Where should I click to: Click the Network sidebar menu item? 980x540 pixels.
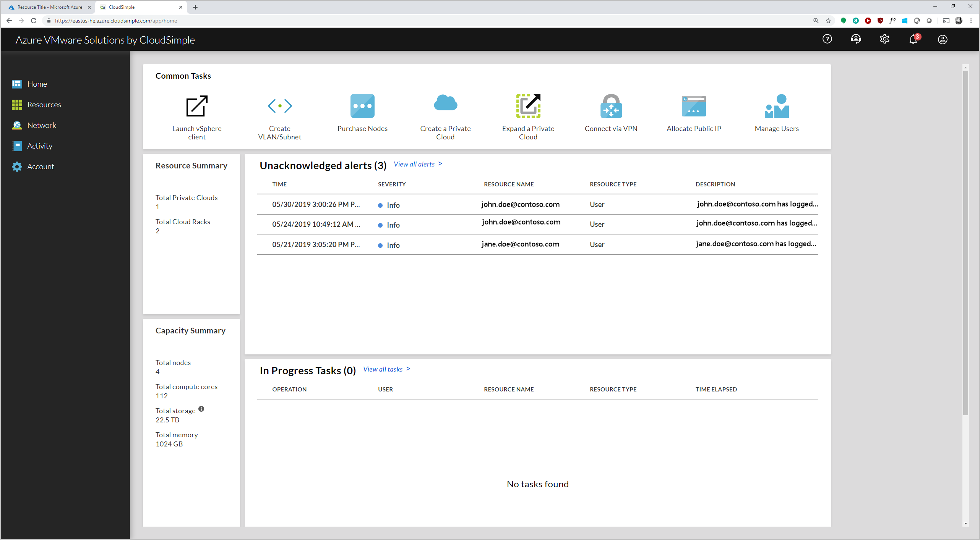41,125
